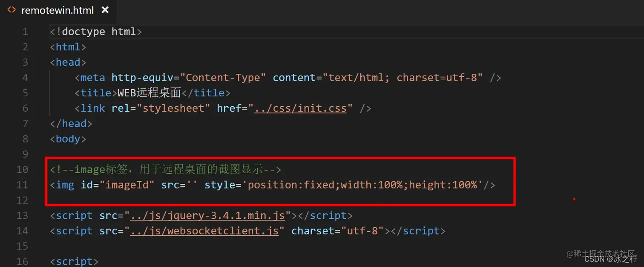Click the WEB远程桌面 title text
The width and height of the screenshot is (644, 267).
point(149,93)
